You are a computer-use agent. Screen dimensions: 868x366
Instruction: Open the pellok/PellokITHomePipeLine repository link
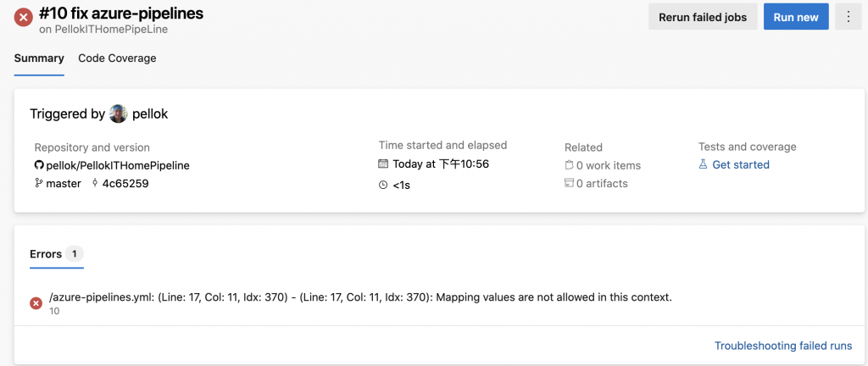pyautogui.click(x=118, y=165)
